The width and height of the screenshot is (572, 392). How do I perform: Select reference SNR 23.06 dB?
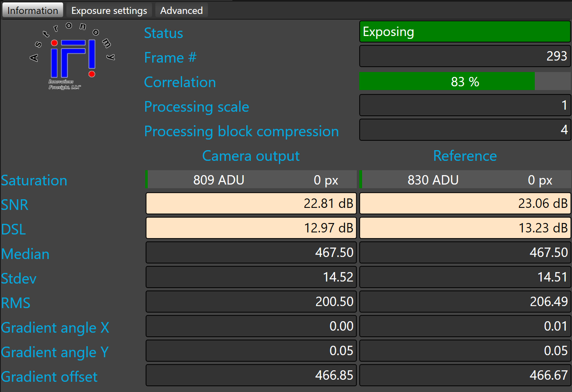tap(465, 203)
